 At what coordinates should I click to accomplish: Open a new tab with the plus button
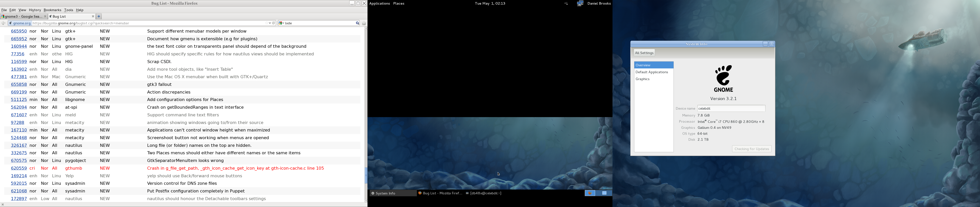click(x=99, y=16)
